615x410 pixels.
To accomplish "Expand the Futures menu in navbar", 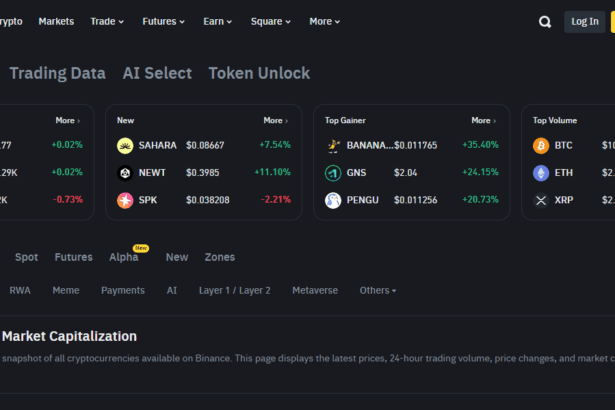I will pyautogui.click(x=163, y=22).
